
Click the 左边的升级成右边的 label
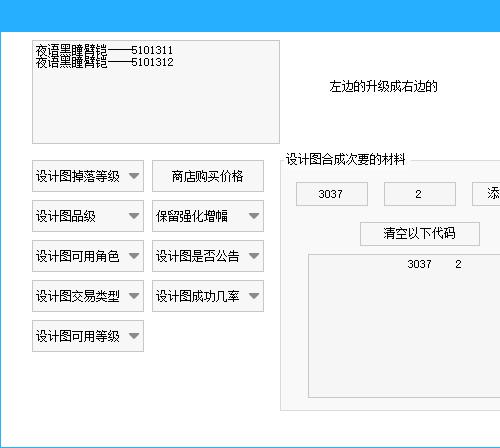383,87
